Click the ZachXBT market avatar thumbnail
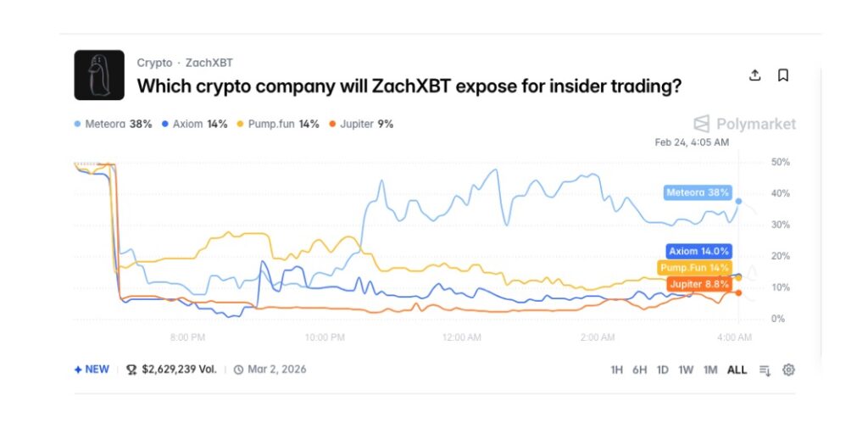Viewport: 868px width, 423px height. (99, 75)
